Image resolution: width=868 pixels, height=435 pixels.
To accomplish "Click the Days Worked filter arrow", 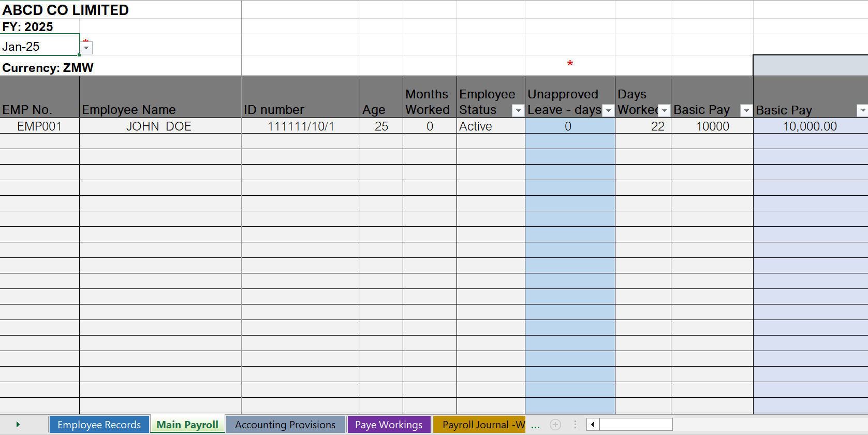I will click(664, 110).
